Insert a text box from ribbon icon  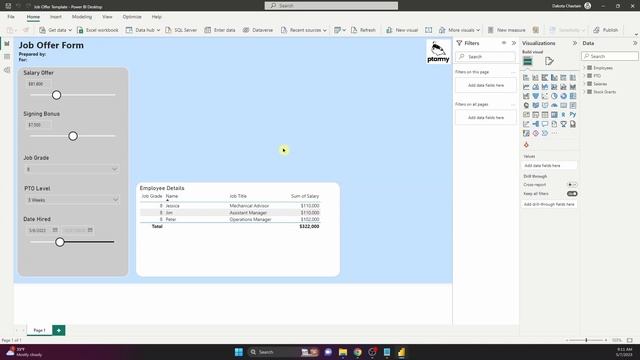428,30
